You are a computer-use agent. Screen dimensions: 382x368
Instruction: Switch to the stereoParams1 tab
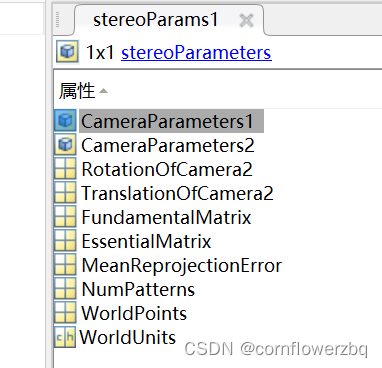(x=155, y=20)
